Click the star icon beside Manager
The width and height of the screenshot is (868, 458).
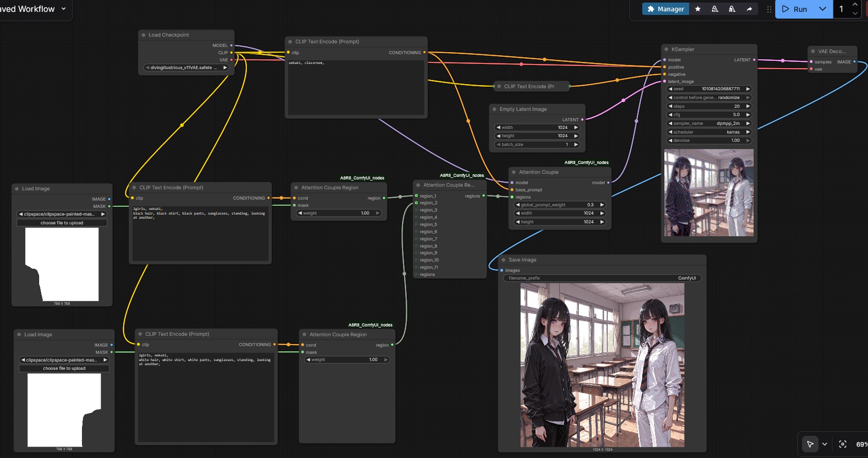click(x=698, y=9)
